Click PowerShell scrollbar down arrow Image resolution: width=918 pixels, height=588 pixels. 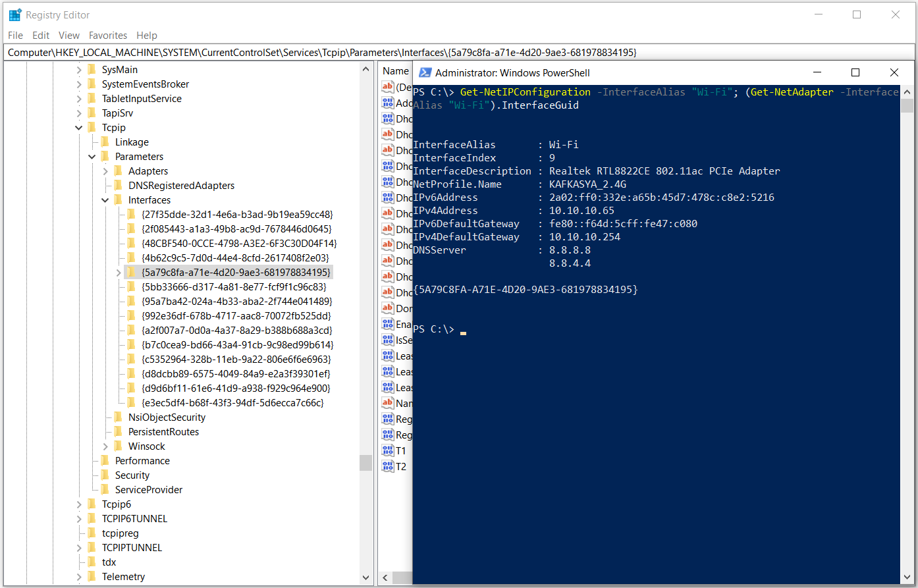pos(907,577)
